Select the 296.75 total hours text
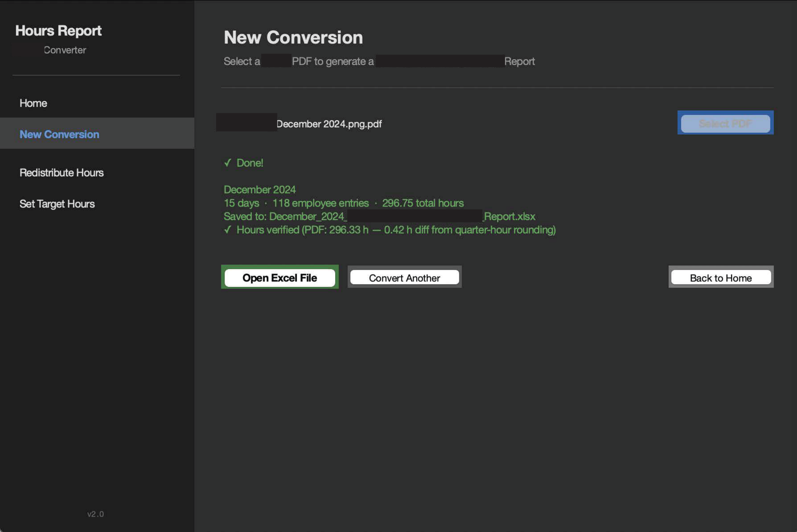 coord(423,203)
